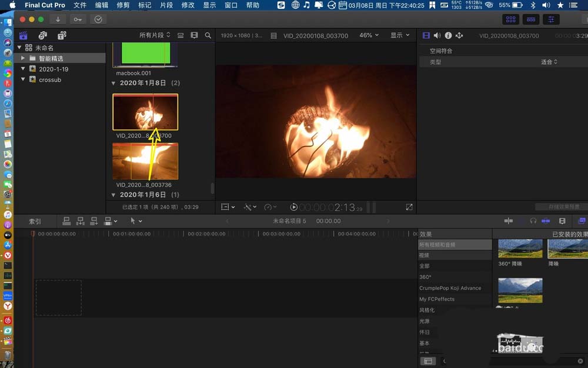Open the keyword editor key button
This screenshot has width=588, height=368.
78,19
